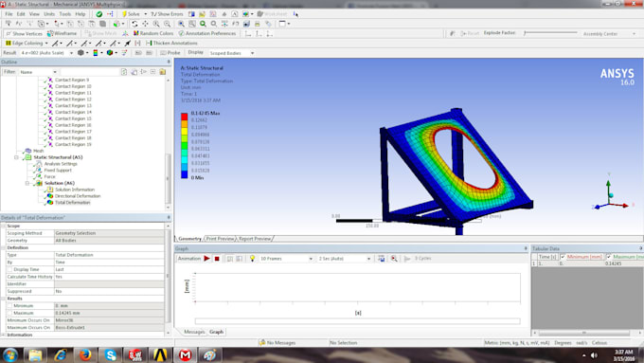Toggle Show Vertices option
Viewport: 644px width, 363px height.
click(24, 33)
